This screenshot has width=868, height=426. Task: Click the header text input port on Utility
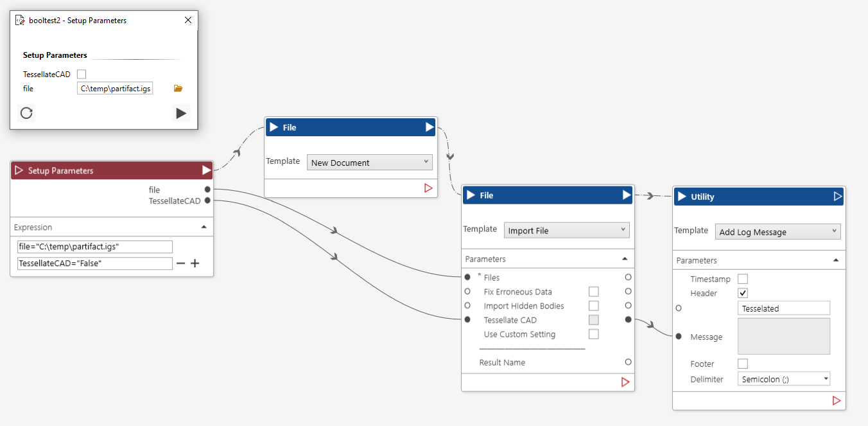(679, 308)
